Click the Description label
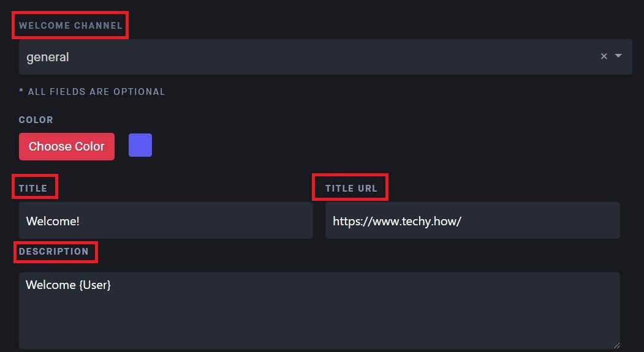This screenshot has width=644, height=352. tap(54, 252)
